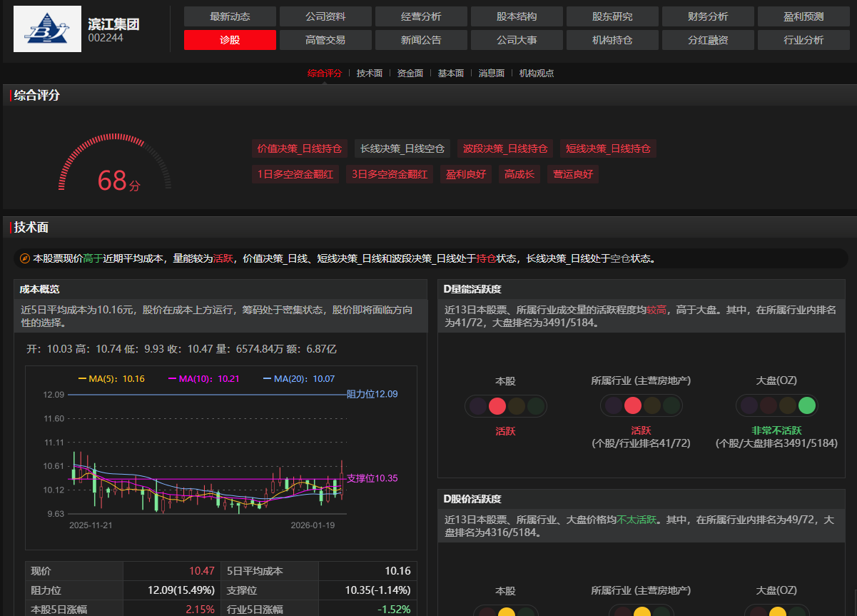This screenshot has width=857, height=616.
Task: Click the MA(10) legend entry
Action: [x=203, y=378]
